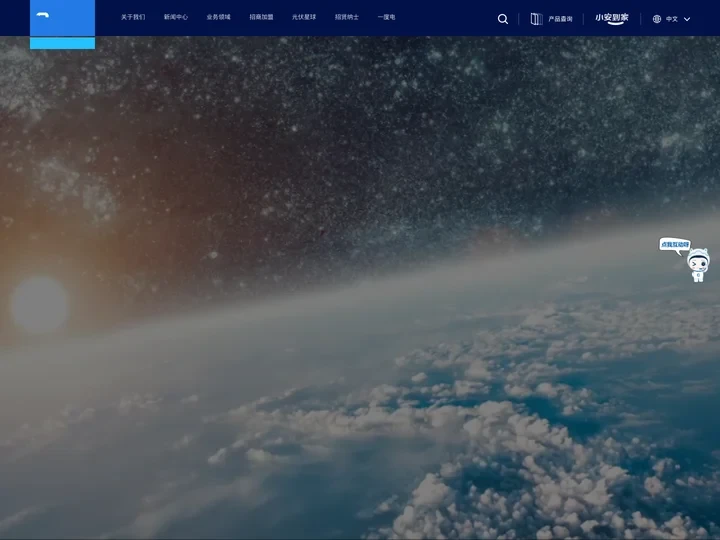Open the 一度电 menu item
The image size is (720, 540).
click(386, 17)
